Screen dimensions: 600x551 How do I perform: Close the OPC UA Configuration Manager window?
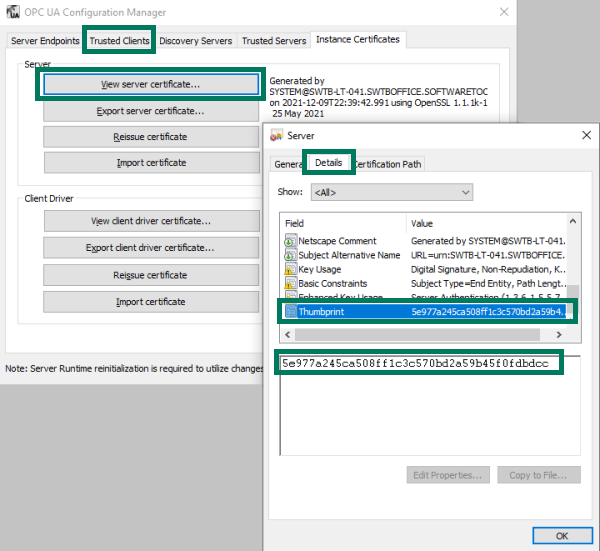pos(504,12)
